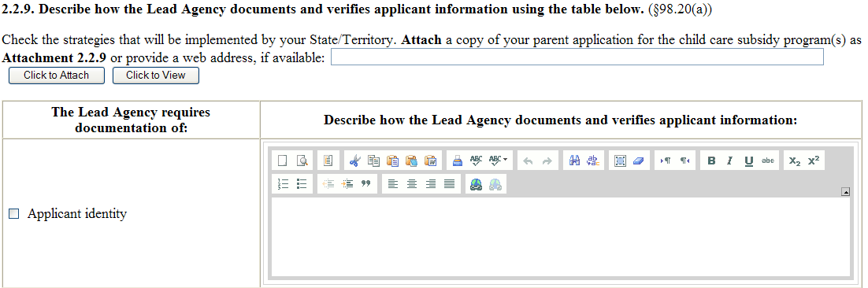Click the Increase Indent icon
This screenshot has width=868, height=288.
347,184
